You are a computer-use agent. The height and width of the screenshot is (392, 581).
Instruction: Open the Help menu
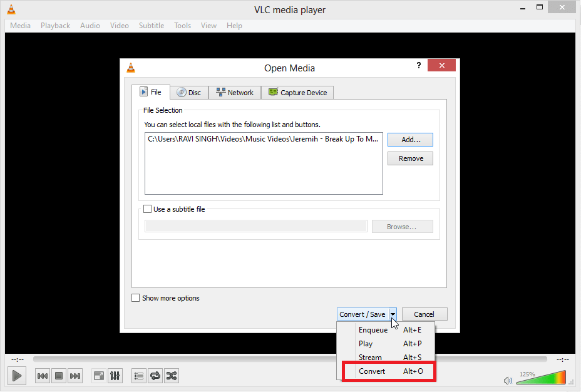tap(234, 26)
